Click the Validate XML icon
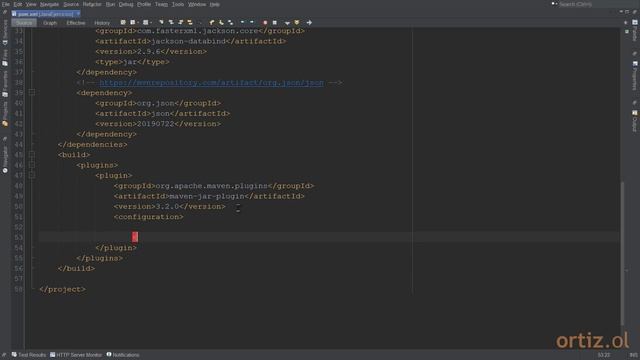The height and width of the screenshot is (360, 640). click(x=297, y=22)
